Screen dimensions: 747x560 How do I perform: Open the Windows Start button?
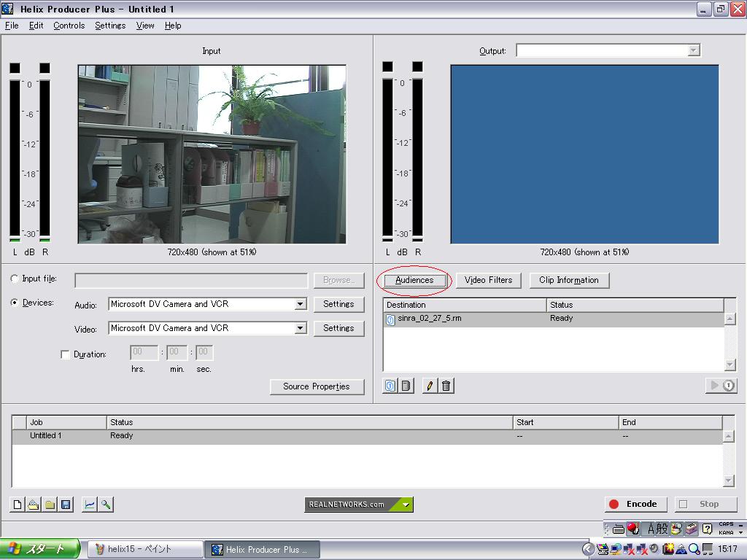pyautogui.click(x=40, y=550)
